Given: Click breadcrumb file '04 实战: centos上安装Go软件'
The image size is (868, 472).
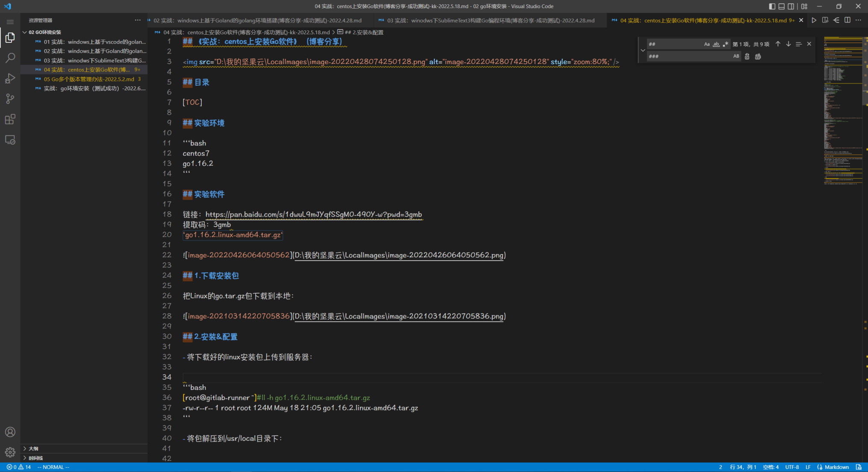Looking at the screenshot, I should point(242,32).
